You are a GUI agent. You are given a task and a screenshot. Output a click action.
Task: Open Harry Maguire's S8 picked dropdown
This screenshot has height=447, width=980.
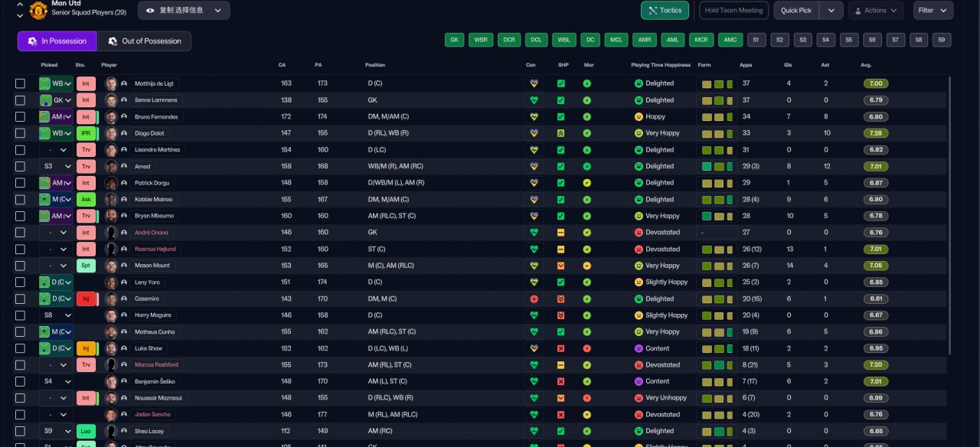point(56,315)
